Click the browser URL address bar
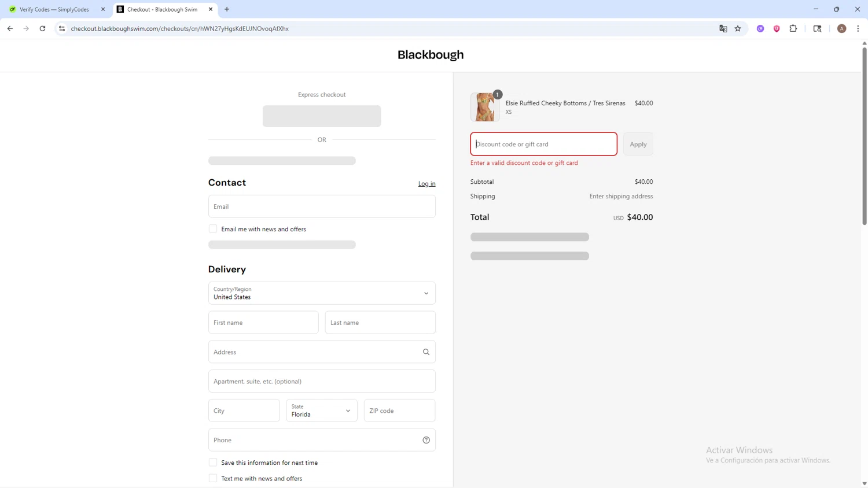Screen dimensions: 868x488 coord(388,28)
